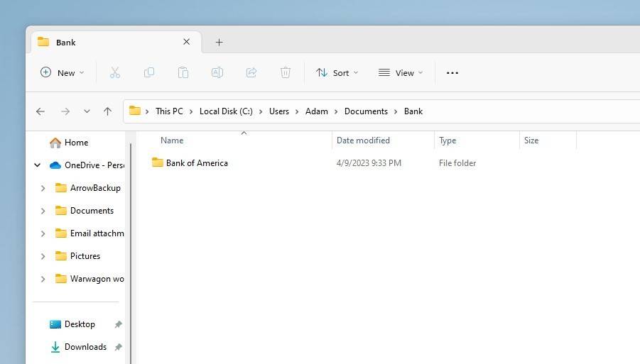Go to Home in navigation pane
The height and width of the screenshot is (364, 640).
76,142
